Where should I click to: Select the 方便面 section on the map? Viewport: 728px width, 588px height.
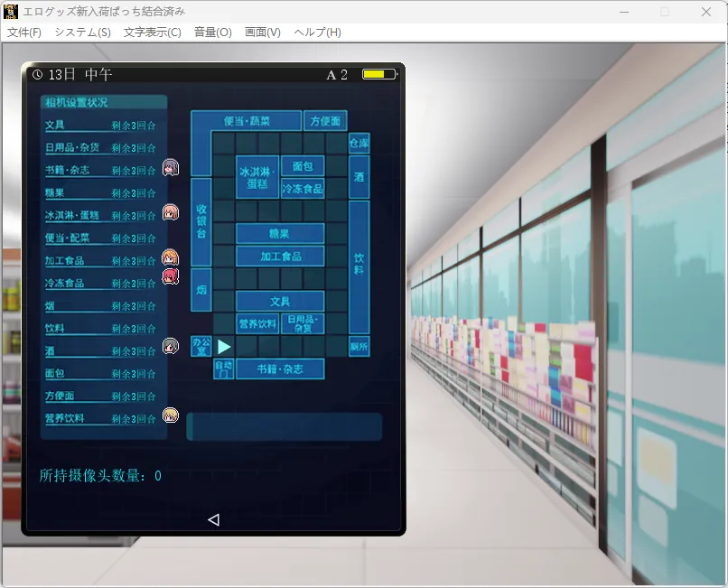pyautogui.click(x=325, y=121)
